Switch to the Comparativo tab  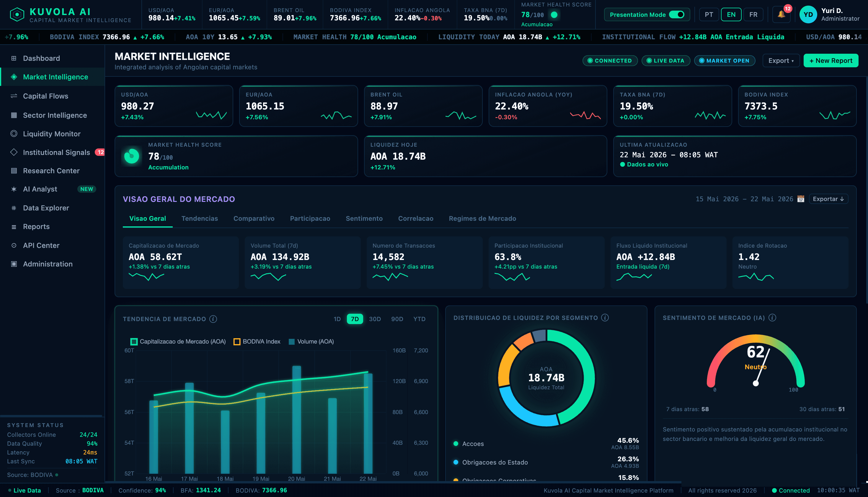click(x=254, y=218)
